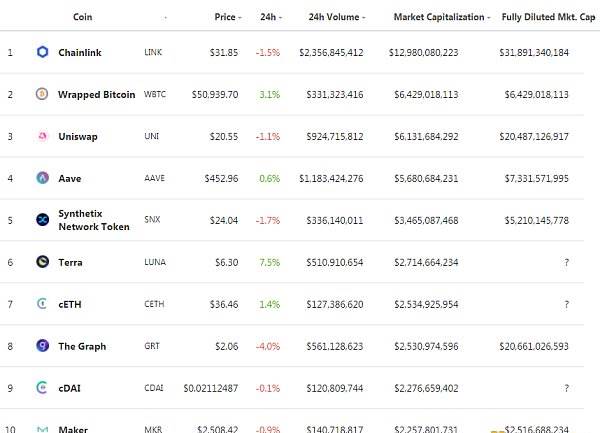Screen dimensions: 600x433
Task: Click the SNX ticker symbol
Action: tap(152, 220)
